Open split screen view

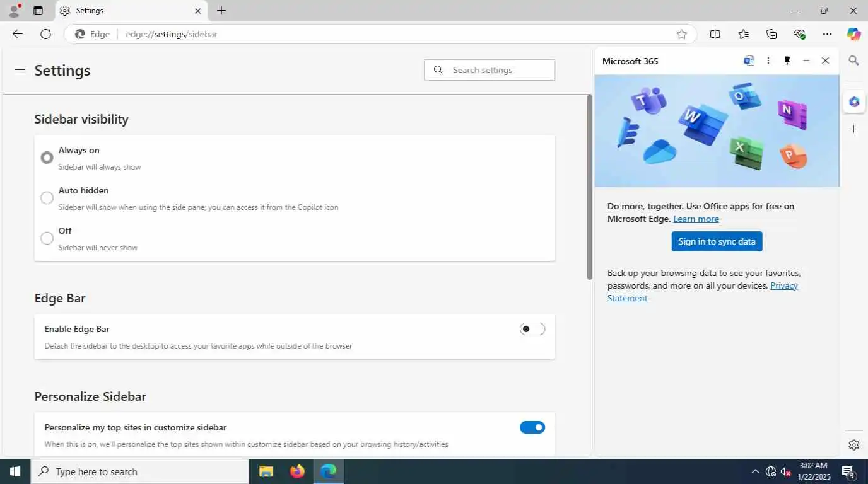click(715, 34)
